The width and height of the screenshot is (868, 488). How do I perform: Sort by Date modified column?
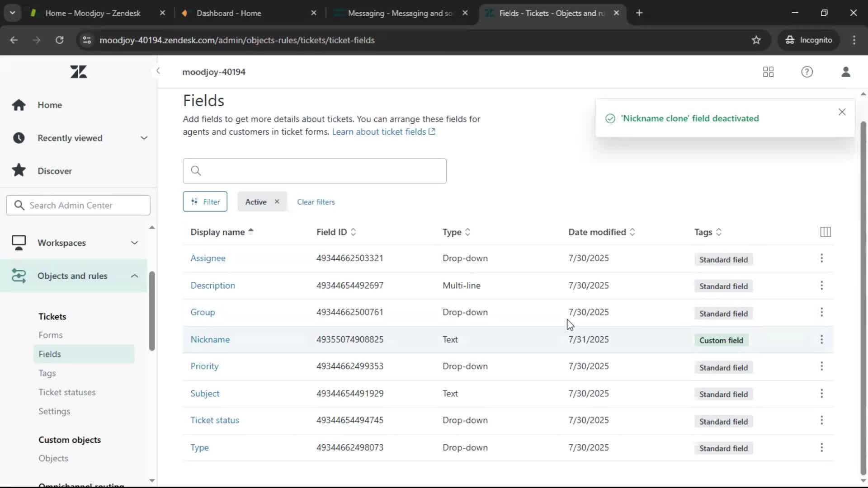(x=602, y=232)
